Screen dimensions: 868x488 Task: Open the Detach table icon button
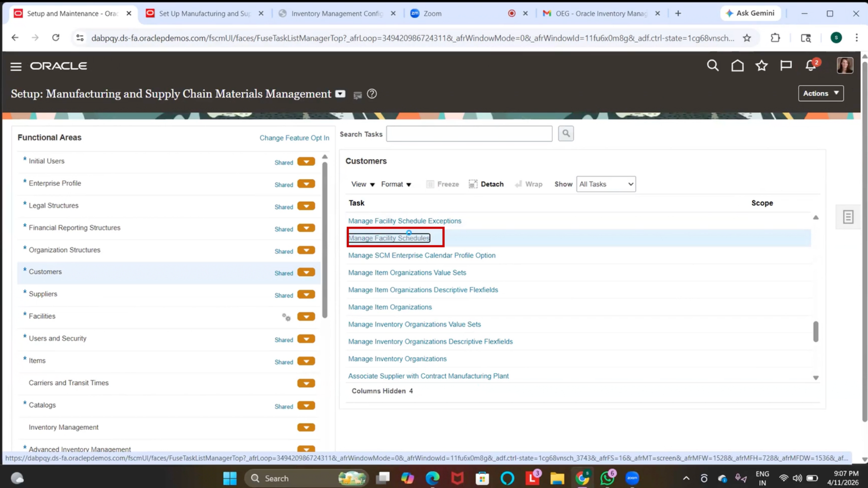486,184
